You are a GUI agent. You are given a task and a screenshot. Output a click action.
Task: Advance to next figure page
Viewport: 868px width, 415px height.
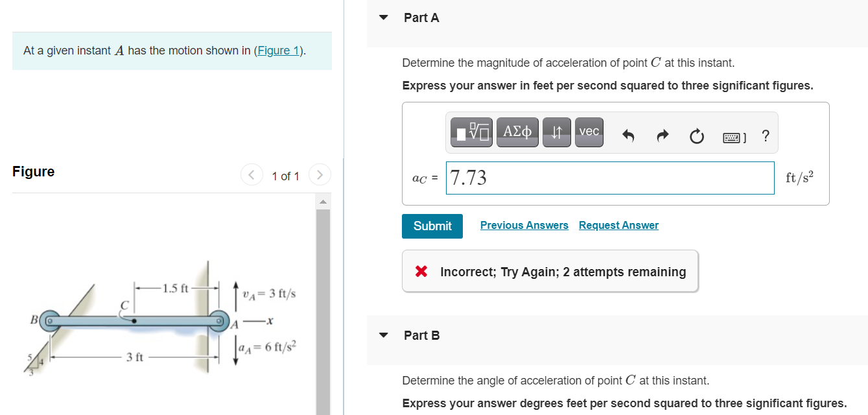pyautogui.click(x=320, y=174)
